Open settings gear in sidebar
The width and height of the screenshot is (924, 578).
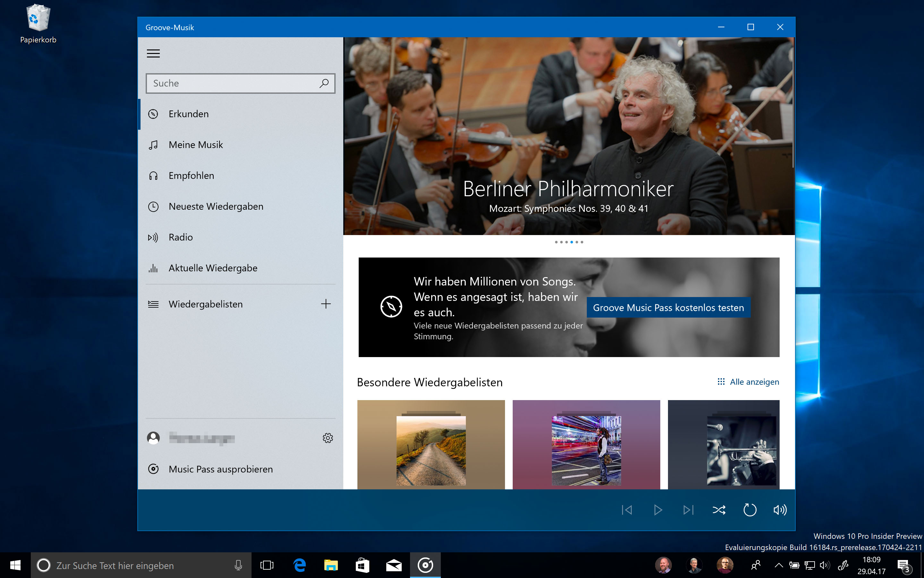click(x=328, y=438)
